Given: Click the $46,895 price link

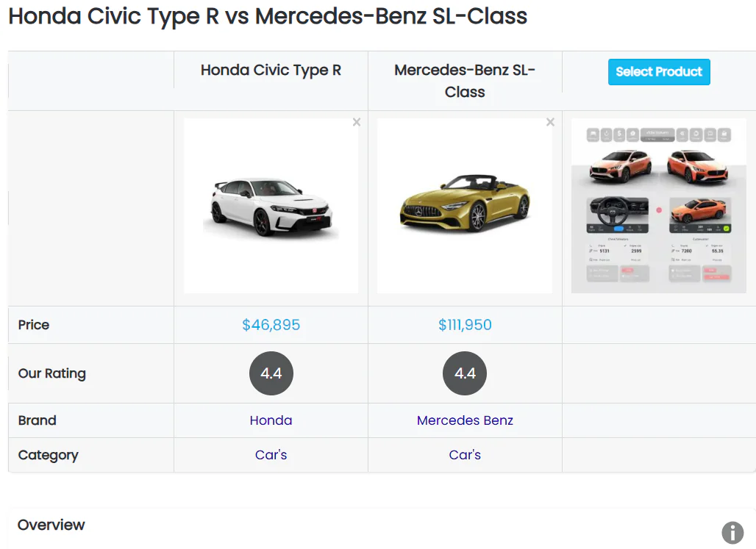Looking at the screenshot, I should coord(271,323).
